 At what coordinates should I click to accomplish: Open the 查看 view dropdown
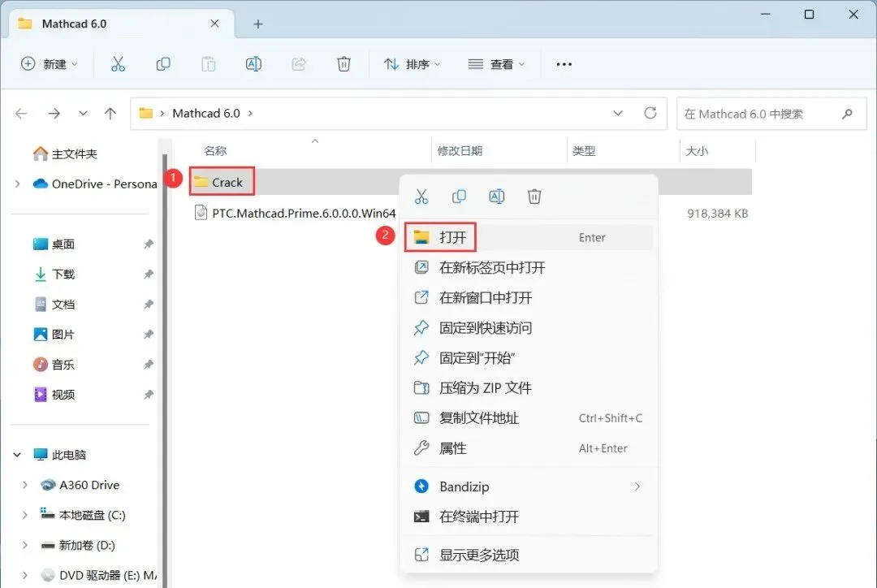pyautogui.click(x=497, y=64)
